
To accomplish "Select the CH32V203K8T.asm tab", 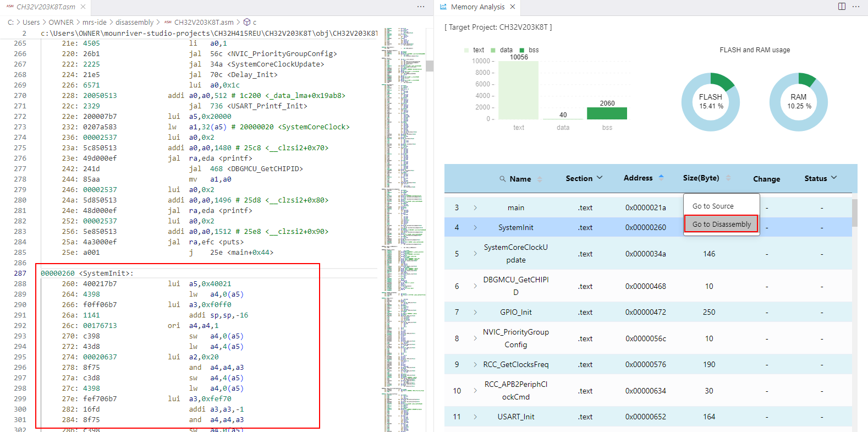I will [x=46, y=7].
